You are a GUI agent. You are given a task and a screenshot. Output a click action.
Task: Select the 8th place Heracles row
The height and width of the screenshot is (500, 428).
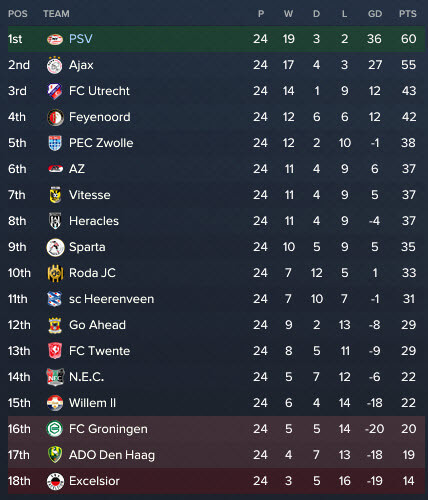(x=216, y=221)
